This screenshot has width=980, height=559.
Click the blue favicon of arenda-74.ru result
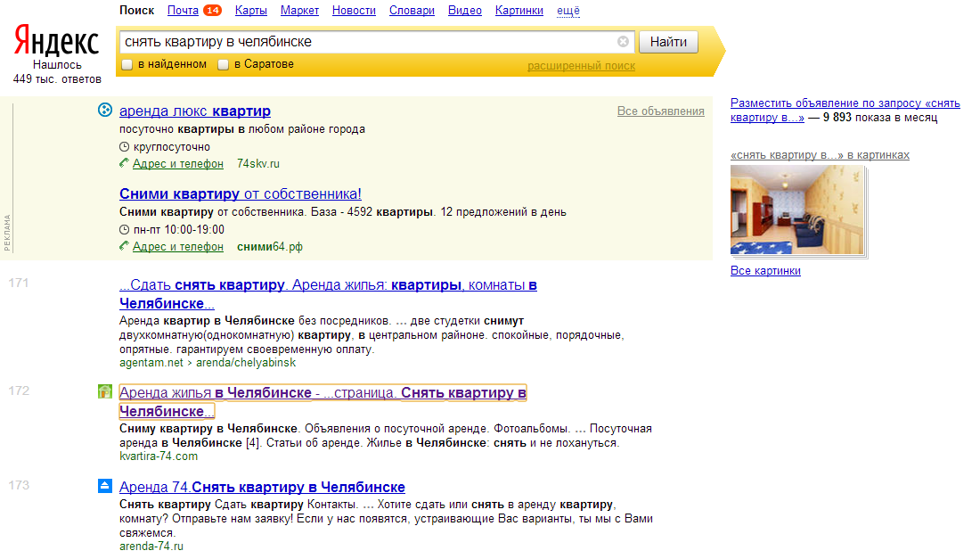tap(105, 486)
